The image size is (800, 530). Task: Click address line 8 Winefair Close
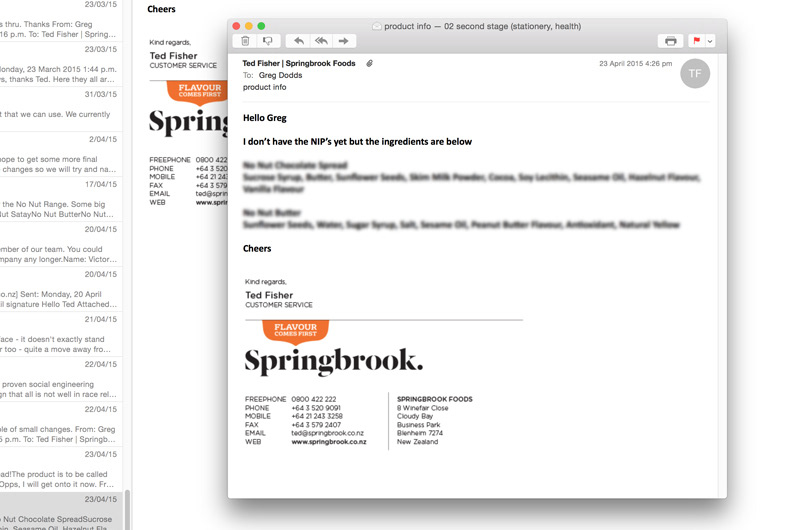click(x=422, y=408)
